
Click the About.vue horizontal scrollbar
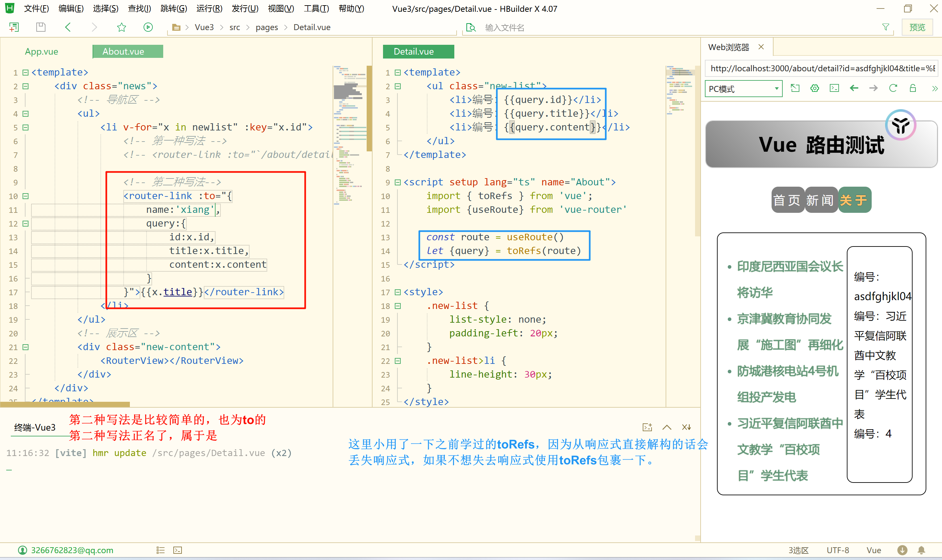pos(65,404)
